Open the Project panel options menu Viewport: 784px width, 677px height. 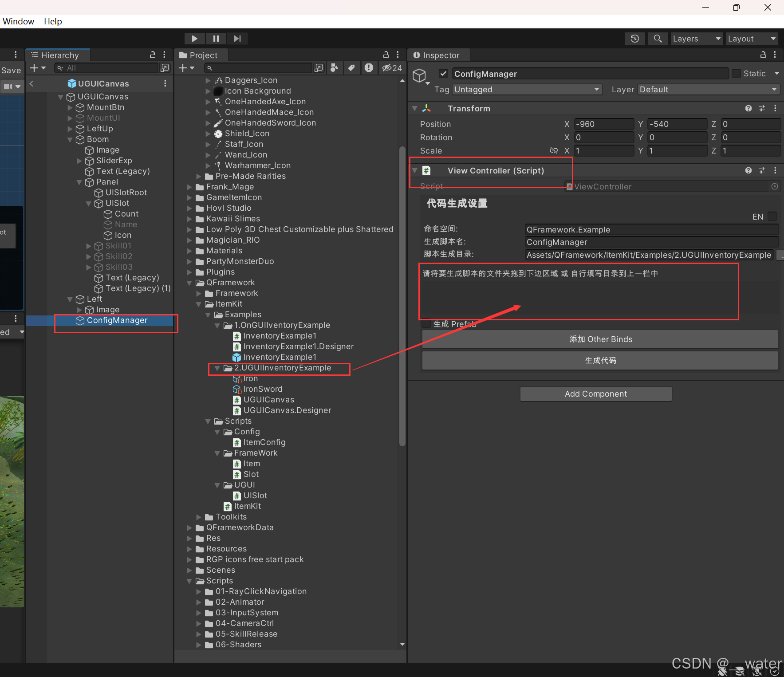pyautogui.click(x=398, y=55)
